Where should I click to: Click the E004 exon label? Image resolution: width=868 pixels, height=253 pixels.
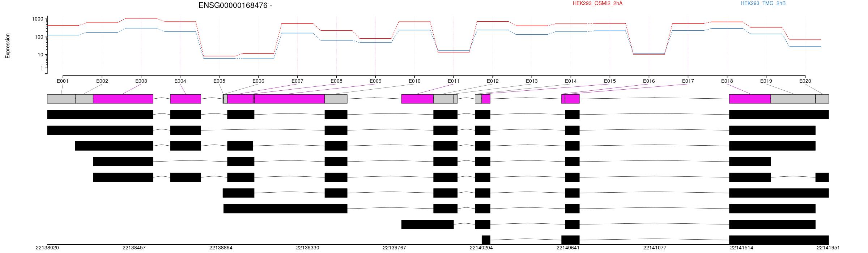[180, 81]
